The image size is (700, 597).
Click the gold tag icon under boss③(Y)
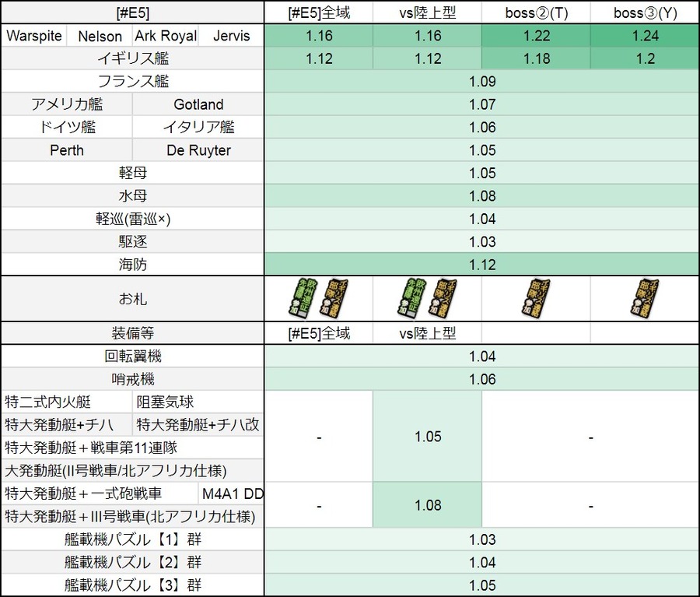(x=645, y=298)
